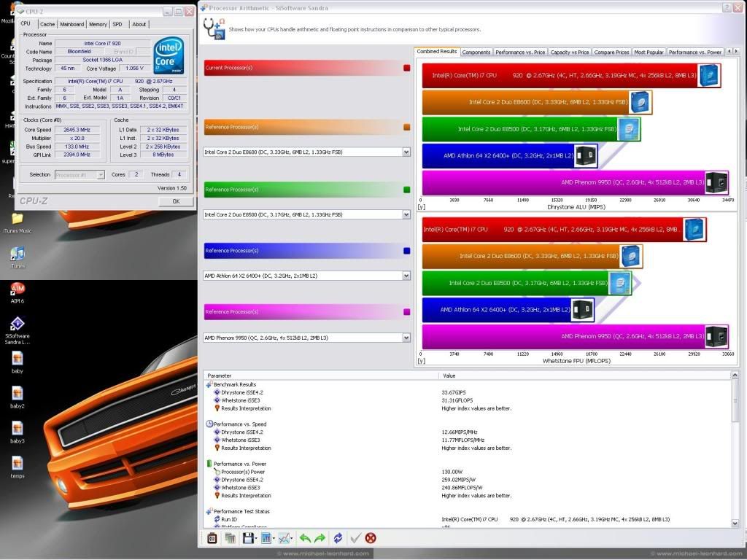Click the green checkmark accept button

point(355,538)
